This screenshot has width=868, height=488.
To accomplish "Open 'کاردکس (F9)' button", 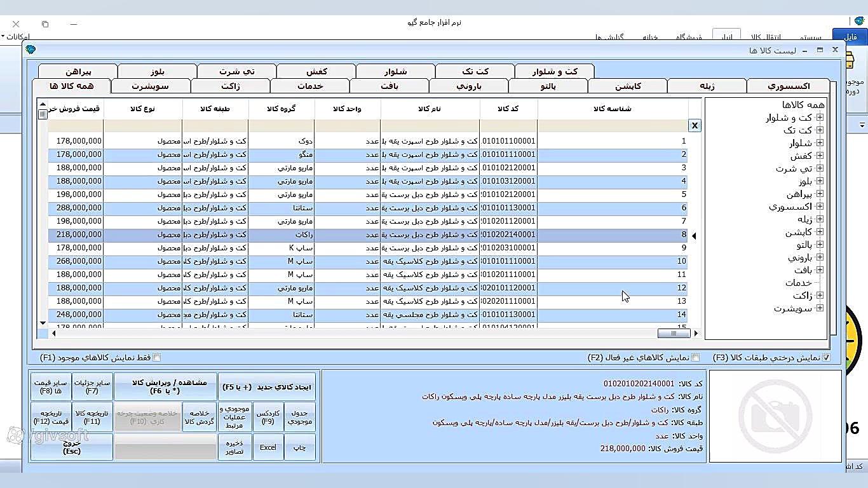I will click(x=268, y=417).
